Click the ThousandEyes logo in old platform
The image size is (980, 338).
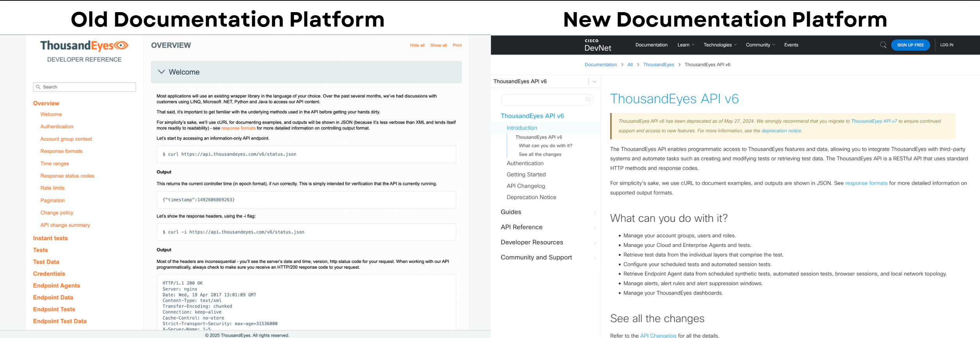click(84, 46)
